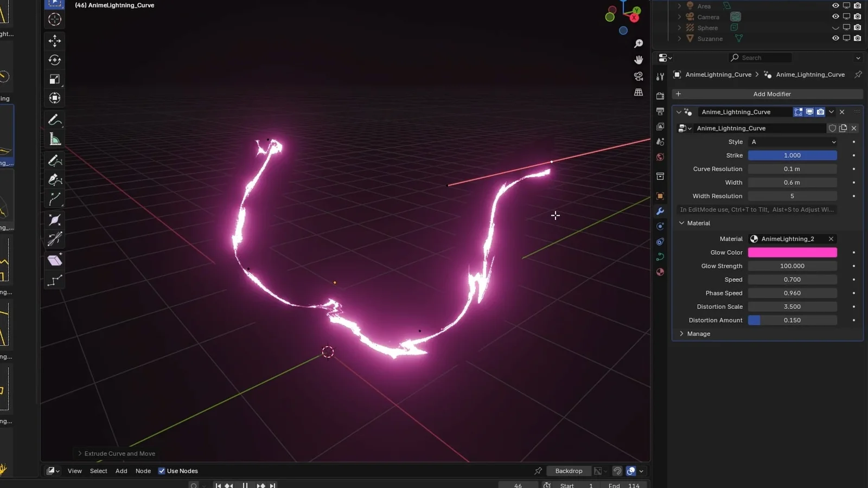Image resolution: width=868 pixels, height=488 pixels.
Task: Select the 3D Cursor tool
Action: (x=54, y=20)
